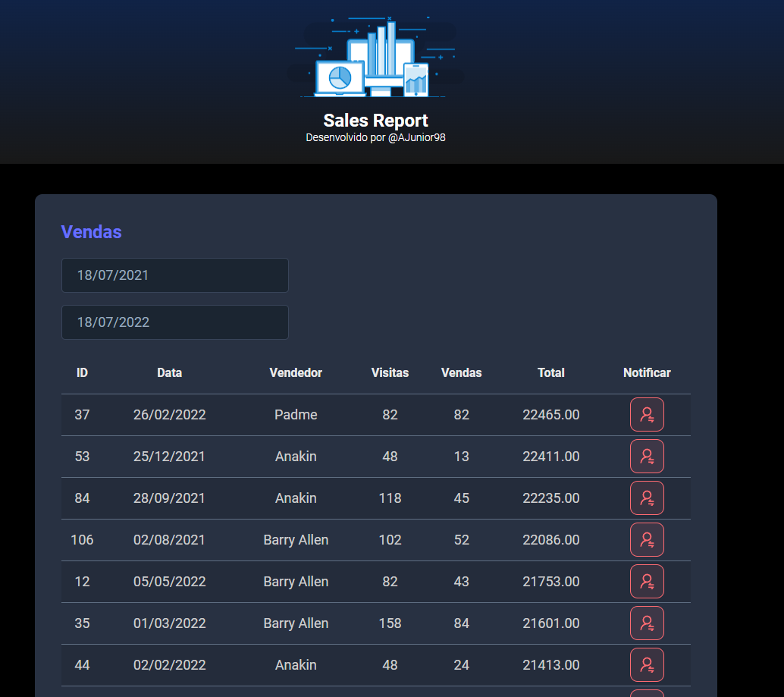This screenshot has height=697, width=784.
Task: Click the Notificar column header
Action: tap(647, 372)
